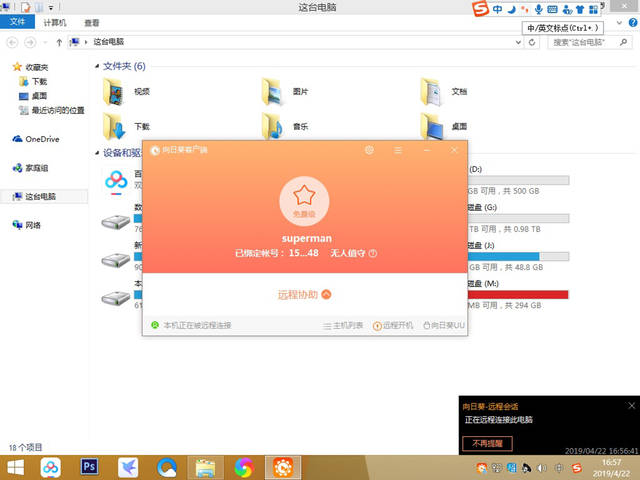This screenshot has height=480, width=640.
Task: Open Sunflower remote app on taskbar
Action: point(283,468)
